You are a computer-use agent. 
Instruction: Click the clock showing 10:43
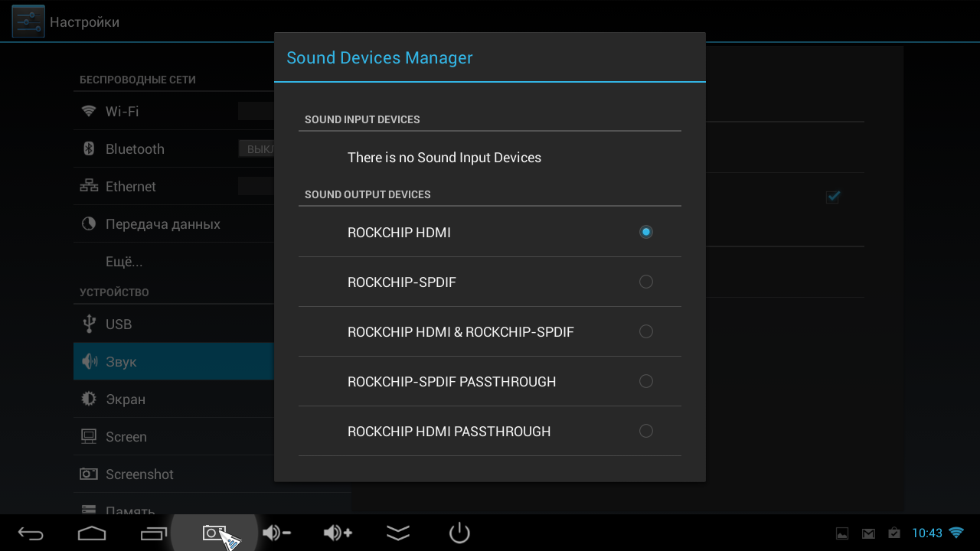927,533
